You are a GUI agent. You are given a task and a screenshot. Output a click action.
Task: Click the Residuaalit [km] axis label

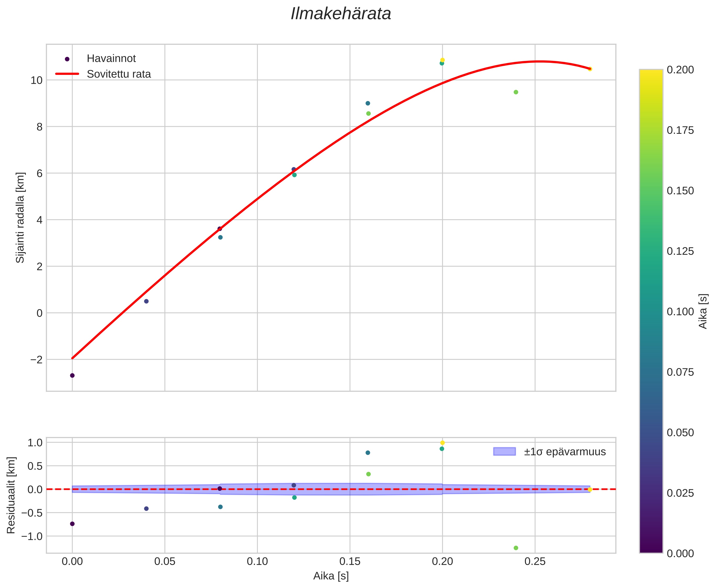tap(11, 495)
